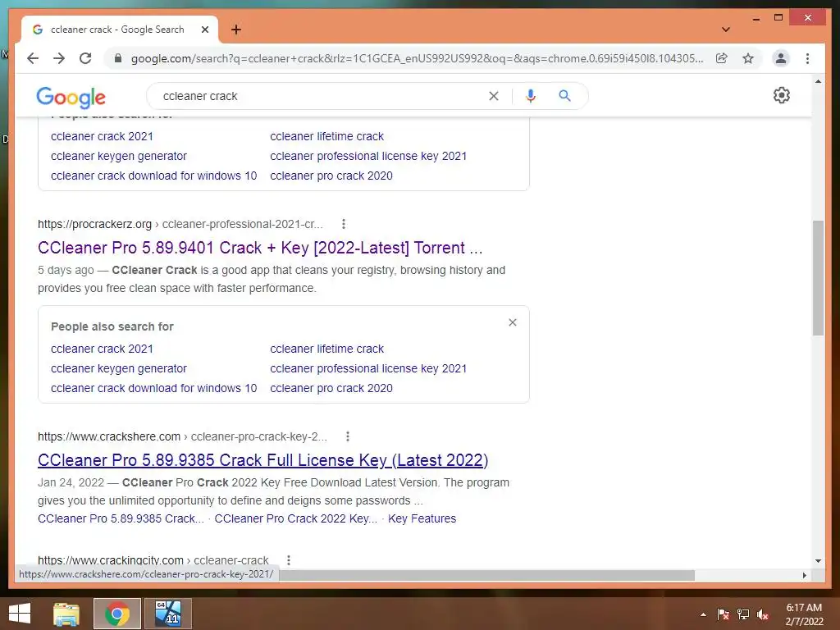Image resolution: width=840 pixels, height=630 pixels.
Task: Open the CCleaner Pro 5.89.9385 Crack Full License Key result
Action: [262, 460]
